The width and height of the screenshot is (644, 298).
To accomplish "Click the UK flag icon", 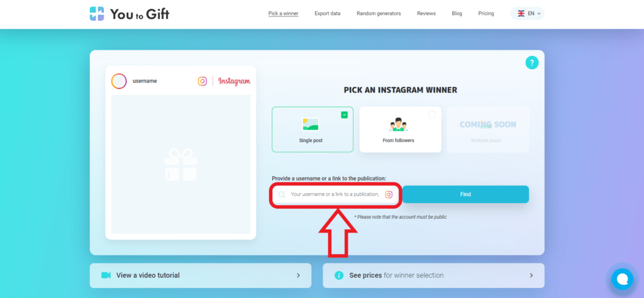I will point(521,14).
